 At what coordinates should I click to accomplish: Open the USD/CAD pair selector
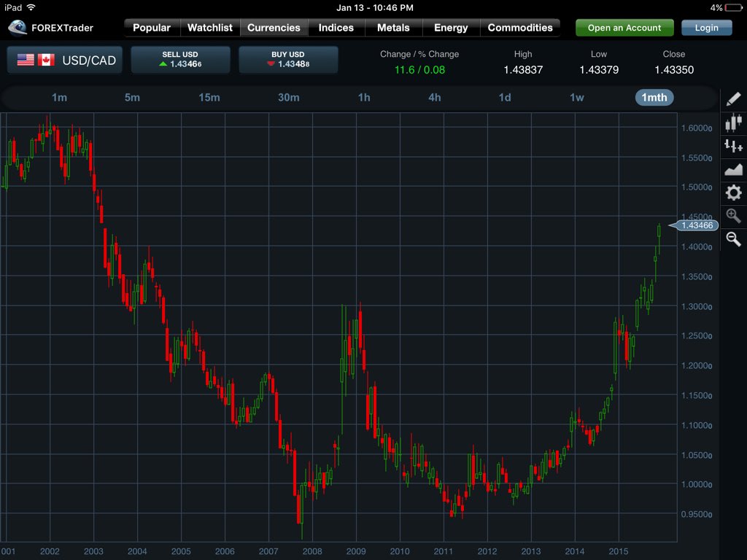(65, 60)
